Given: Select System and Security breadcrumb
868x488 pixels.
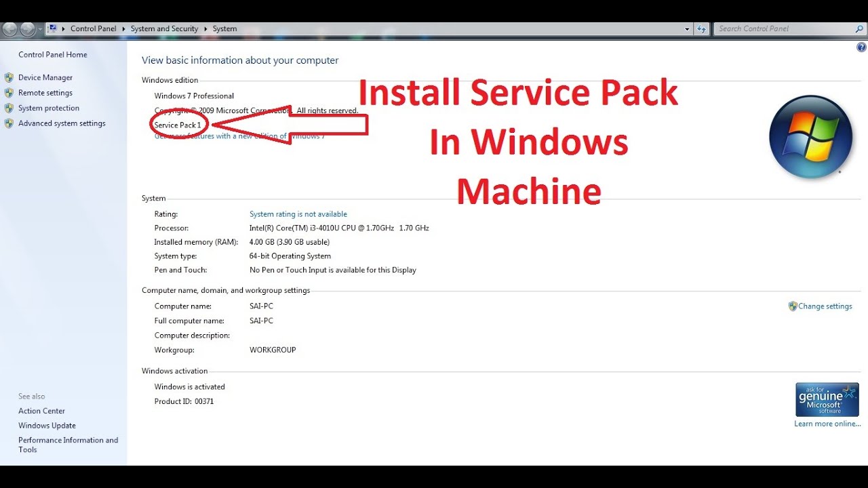Looking at the screenshot, I should click(x=164, y=29).
